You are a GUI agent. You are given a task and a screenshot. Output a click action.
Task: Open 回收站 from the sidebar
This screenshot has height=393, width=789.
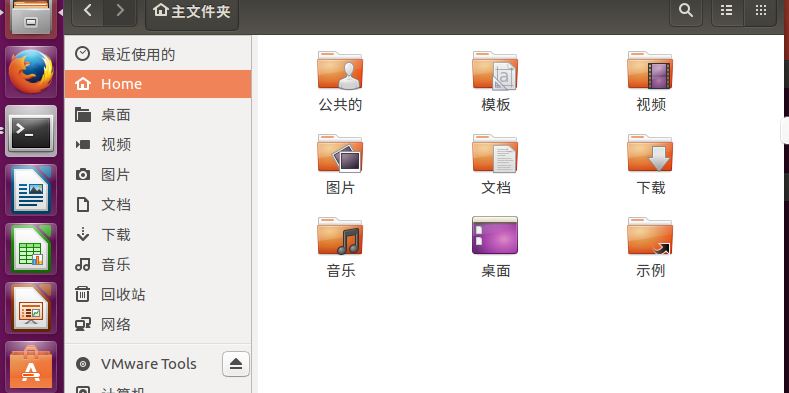click(x=158, y=294)
